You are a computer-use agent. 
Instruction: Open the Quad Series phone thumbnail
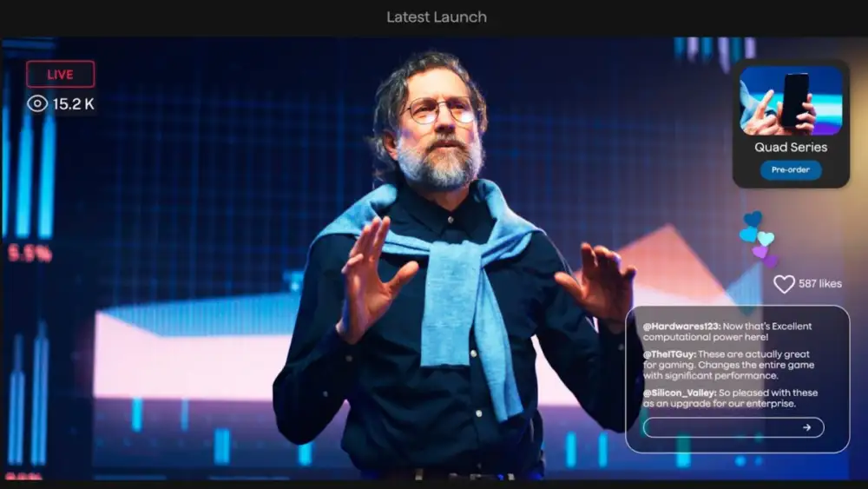(x=791, y=100)
